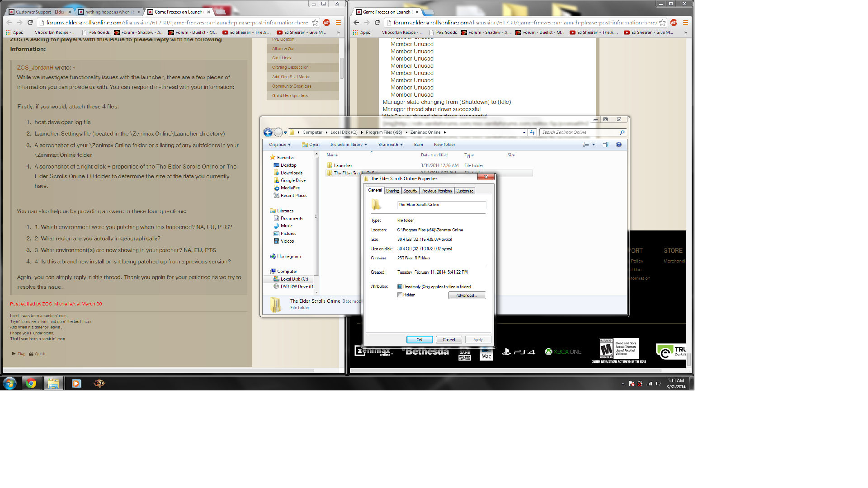Click the Burn toolbar button

pyautogui.click(x=419, y=145)
